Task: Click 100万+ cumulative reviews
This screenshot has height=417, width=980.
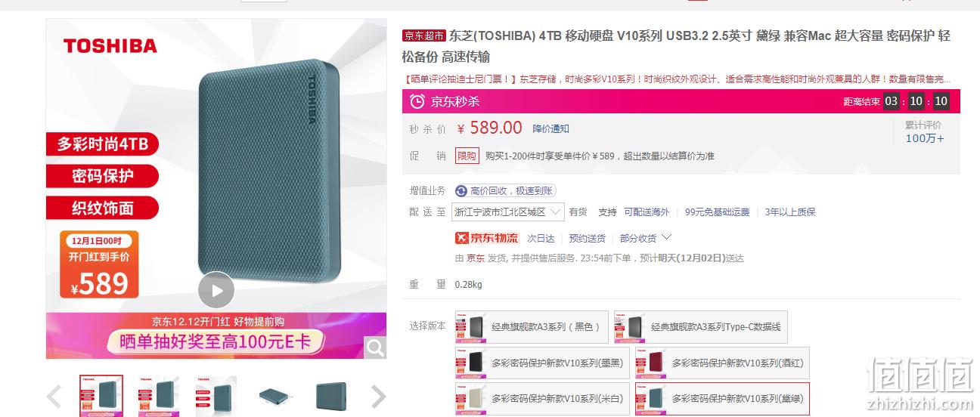Action: [x=925, y=138]
